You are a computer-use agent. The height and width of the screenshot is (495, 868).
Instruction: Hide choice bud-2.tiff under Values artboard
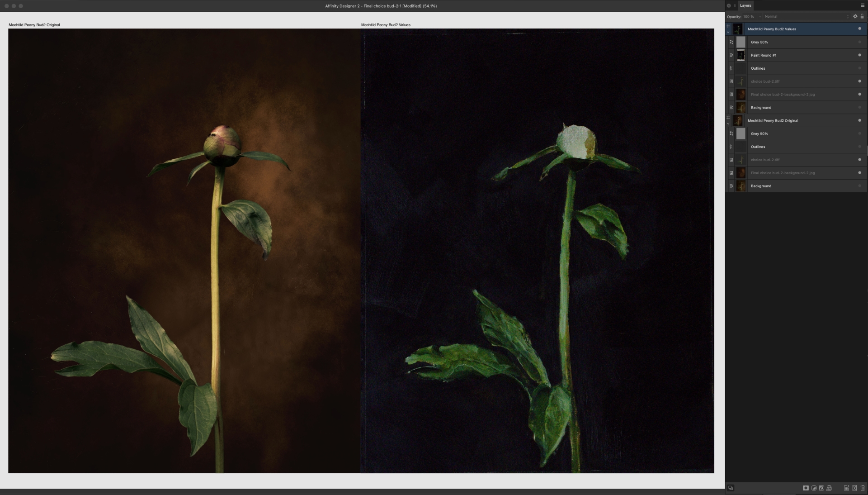[x=859, y=81]
